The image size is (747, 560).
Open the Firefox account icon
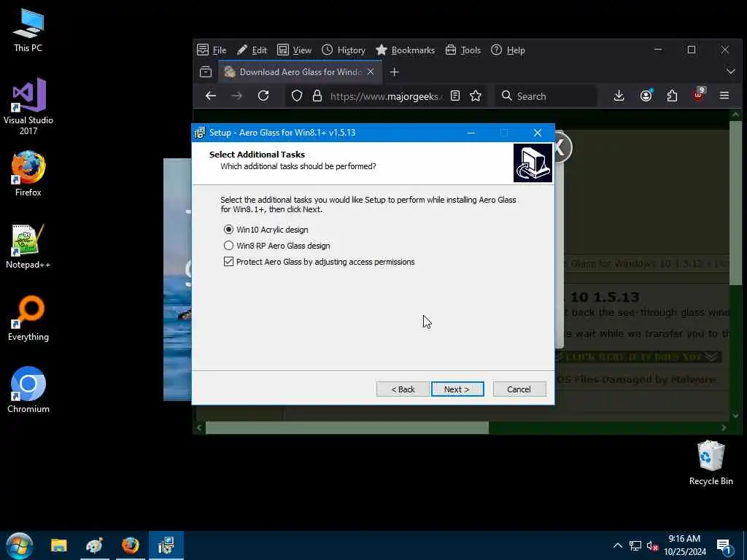tap(646, 96)
